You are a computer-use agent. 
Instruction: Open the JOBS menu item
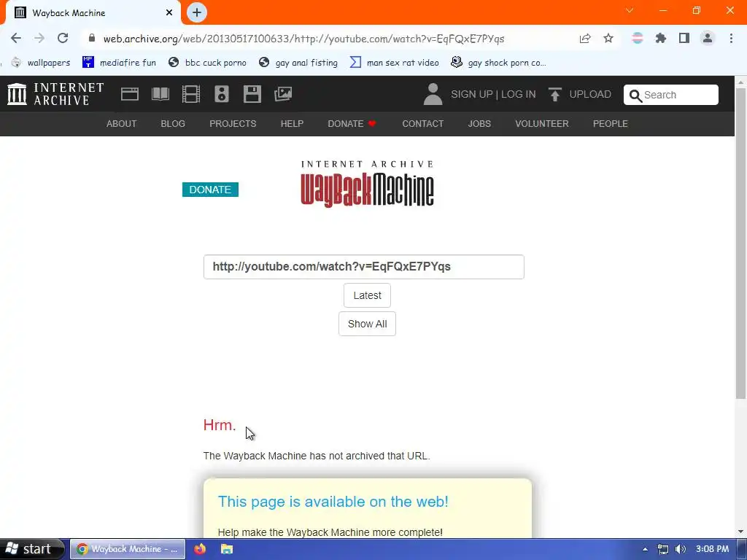(479, 124)
